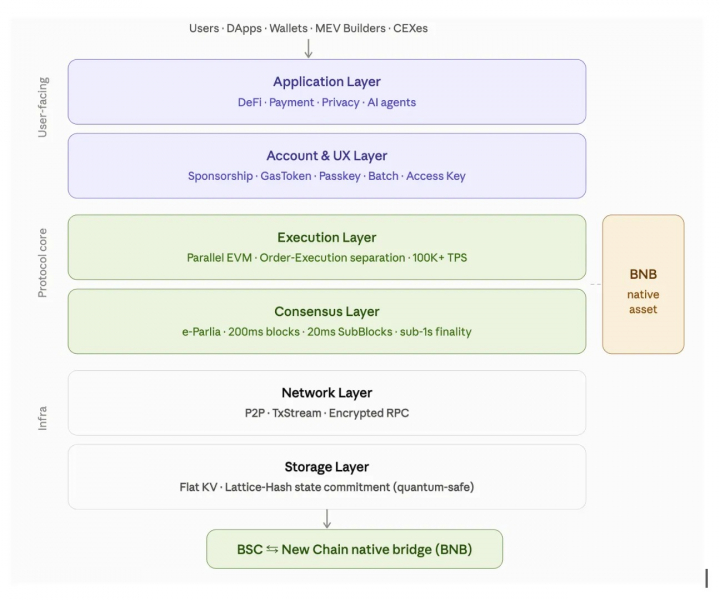
Task: Select the Account & UX Layer box
Action: tap(327, 166)
